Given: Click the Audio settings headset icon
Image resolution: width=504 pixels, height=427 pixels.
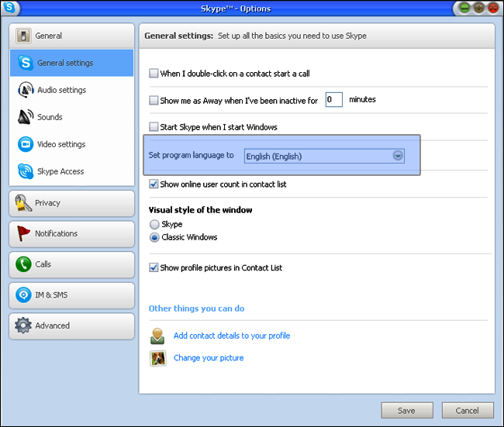Looking at the screenshot, I should tap(26, 90).
